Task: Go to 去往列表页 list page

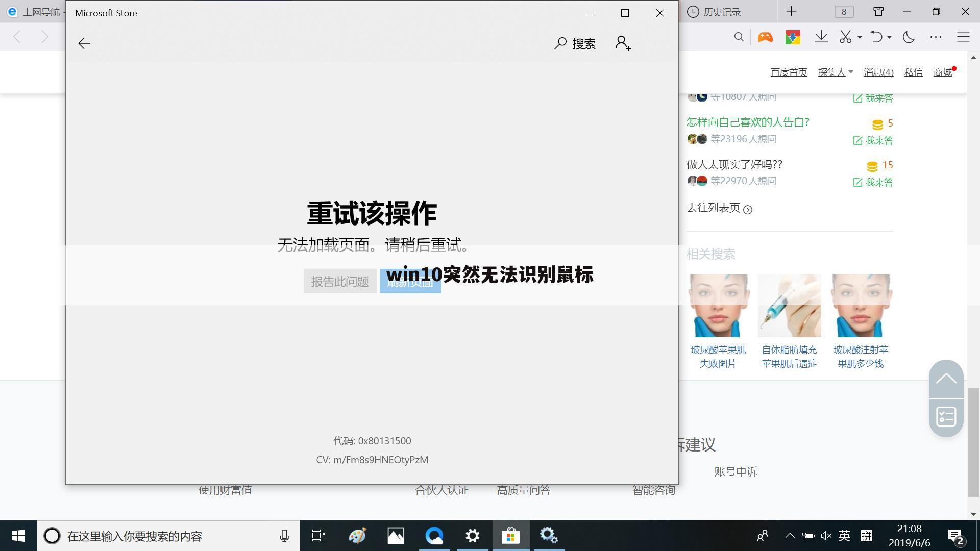Action: point(719,208)
